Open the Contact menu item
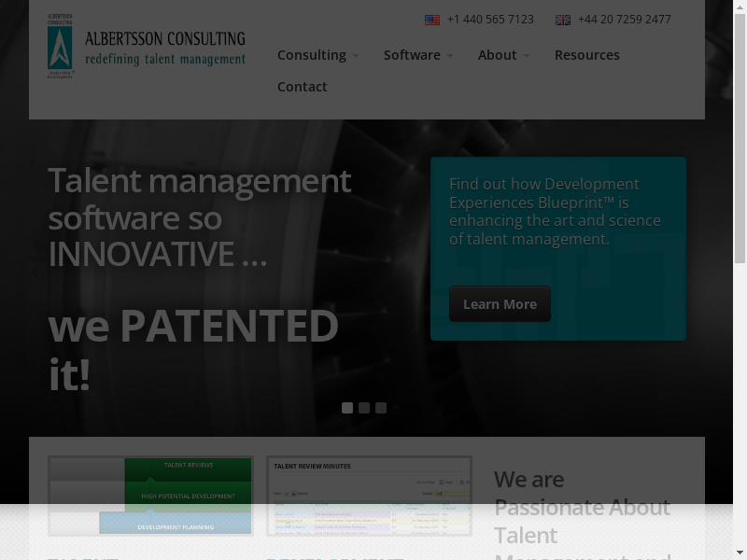Image resolution: width=747 pixels, height=560 pixels. point(302,87)
